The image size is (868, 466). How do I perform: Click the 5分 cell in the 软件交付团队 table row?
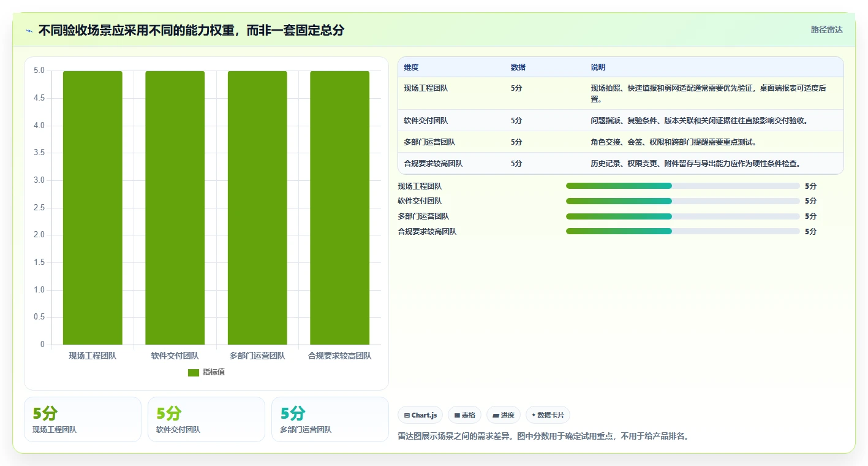[x=516, y=121]
